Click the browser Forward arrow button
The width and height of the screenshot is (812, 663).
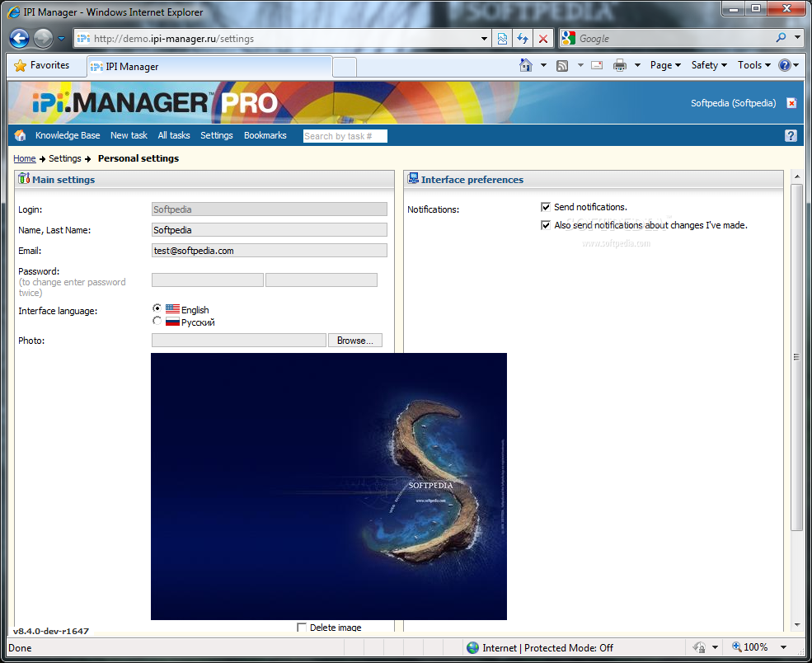[x=43, y=38]
